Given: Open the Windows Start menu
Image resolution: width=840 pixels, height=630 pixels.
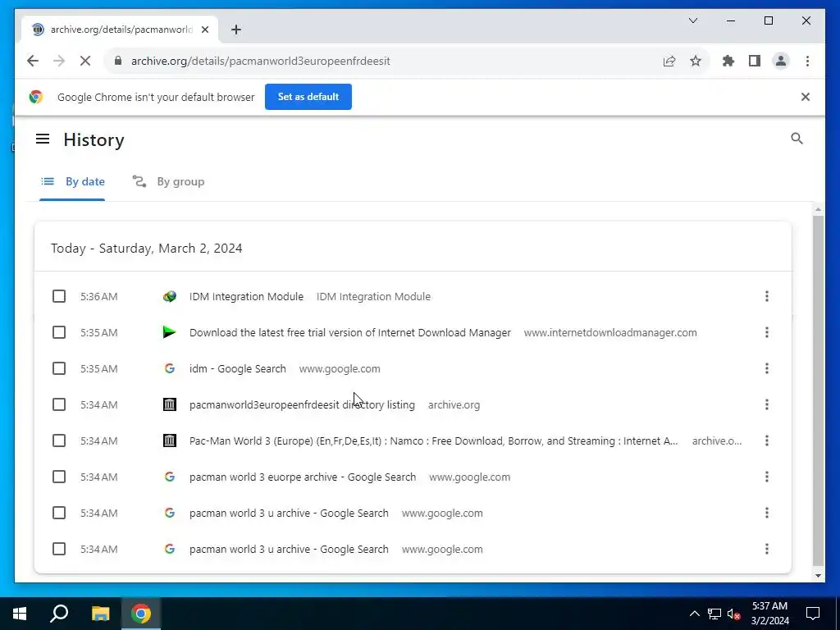Looking at the screenshot, I should (x=20, y=614).
